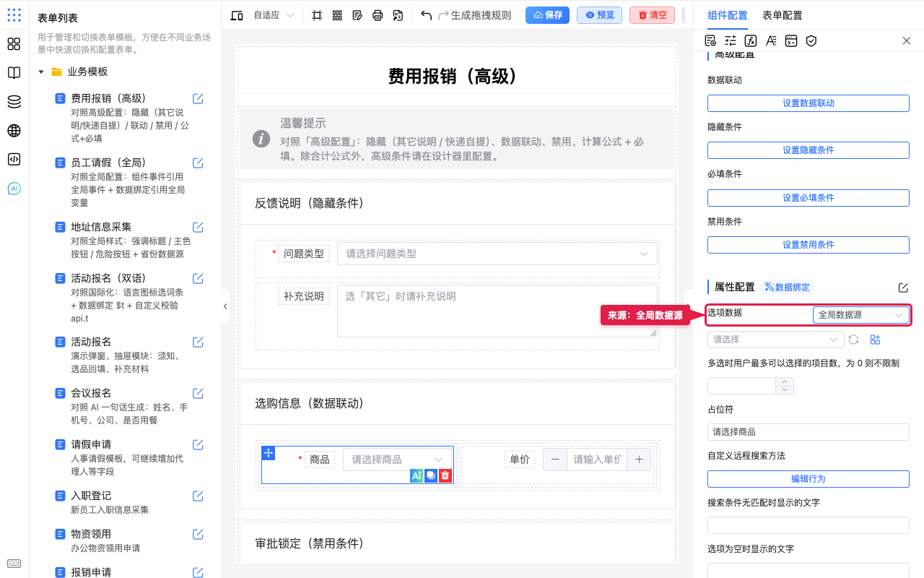Open the 请选择 data source dropdown
Screen dimensions: 924x578
tap(776, 340)
